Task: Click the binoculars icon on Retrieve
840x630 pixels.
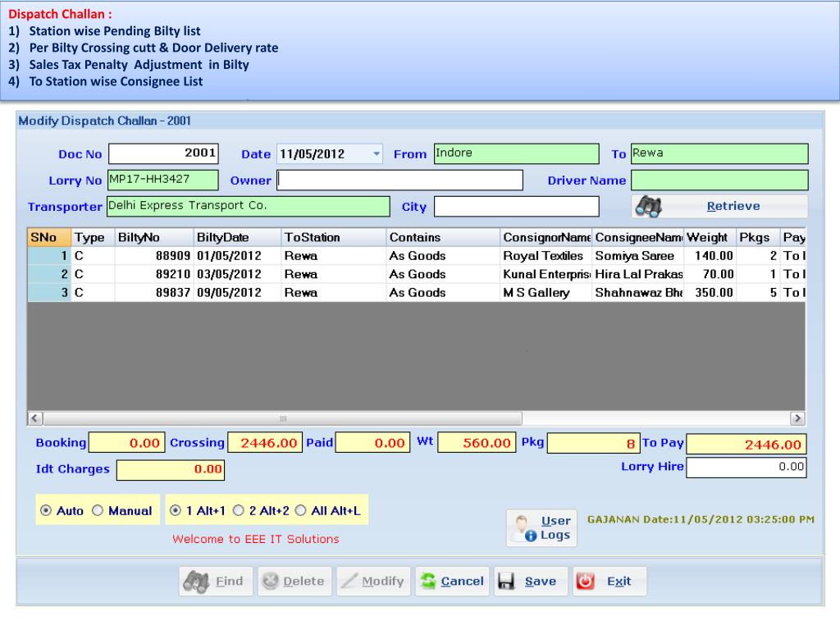Action: pos(648,206)
